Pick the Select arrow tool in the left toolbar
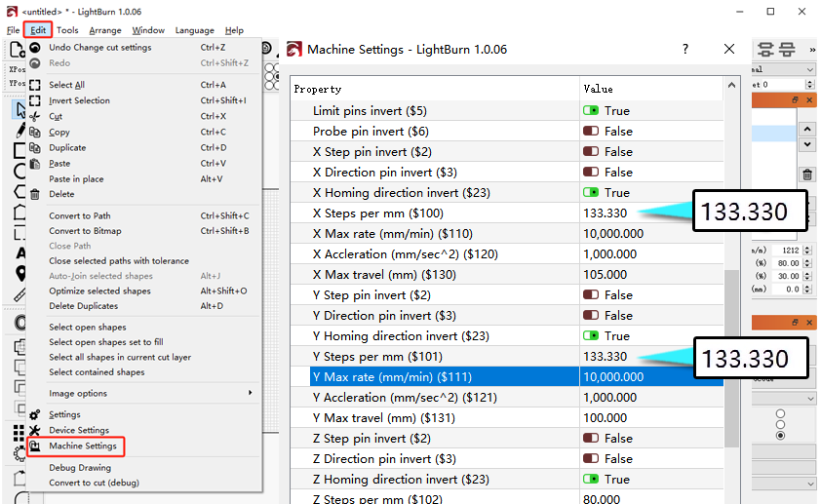This screenshot has width=821, height=504. (x=20, y=110)
